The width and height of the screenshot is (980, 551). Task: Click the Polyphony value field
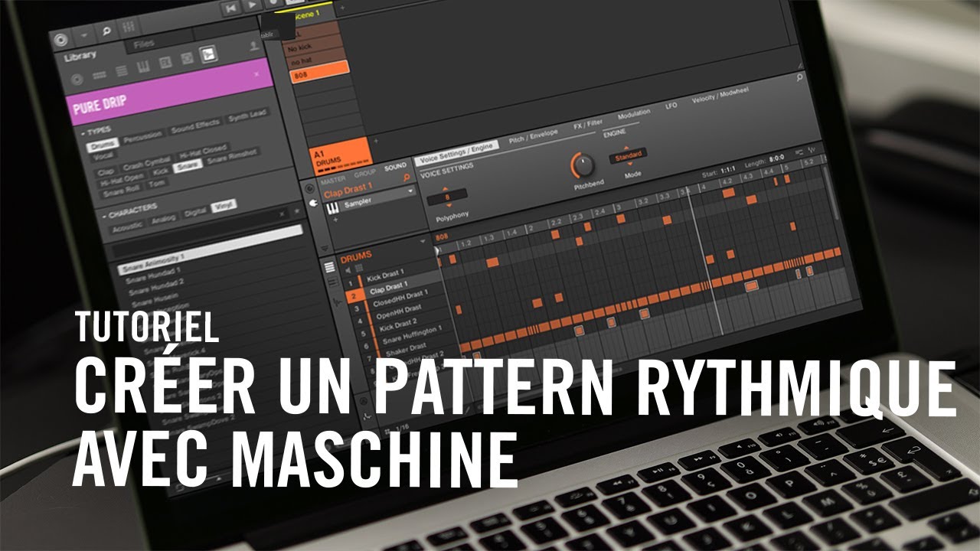tap(448, 197)
